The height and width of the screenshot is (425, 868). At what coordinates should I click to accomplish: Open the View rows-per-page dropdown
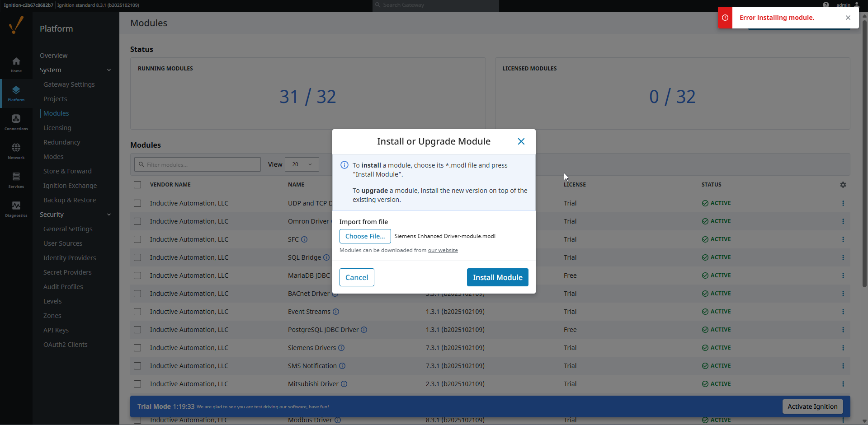(302, 164)
